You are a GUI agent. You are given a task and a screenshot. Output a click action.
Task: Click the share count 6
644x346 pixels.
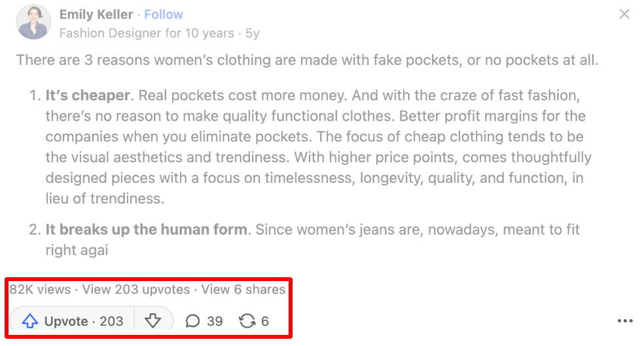[265, 321]
